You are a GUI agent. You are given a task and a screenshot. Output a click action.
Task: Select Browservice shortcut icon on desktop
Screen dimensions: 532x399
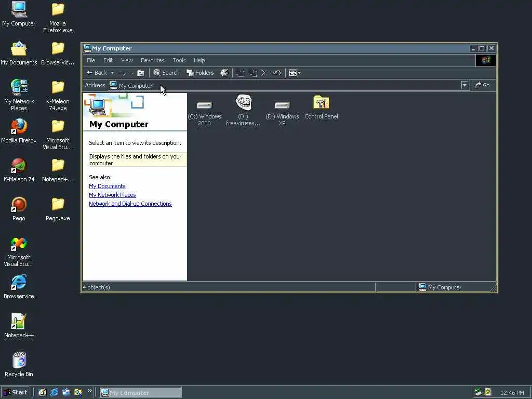coord(19,287)
